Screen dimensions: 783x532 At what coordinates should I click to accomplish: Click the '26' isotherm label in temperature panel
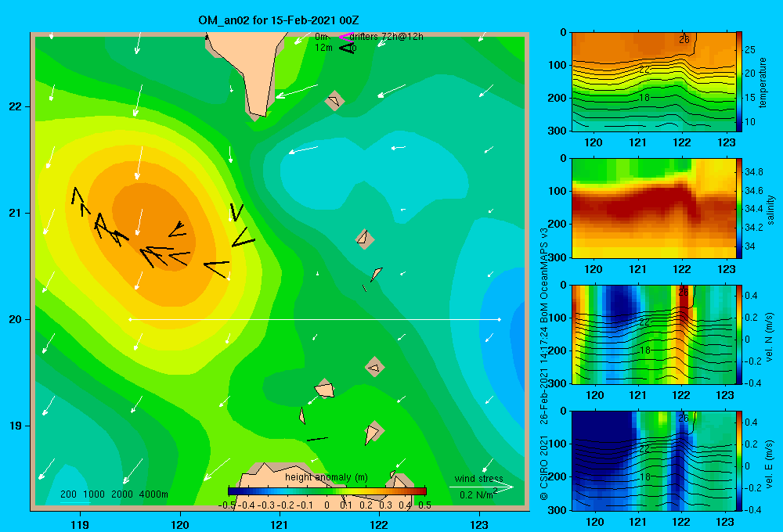coord(684,39)
